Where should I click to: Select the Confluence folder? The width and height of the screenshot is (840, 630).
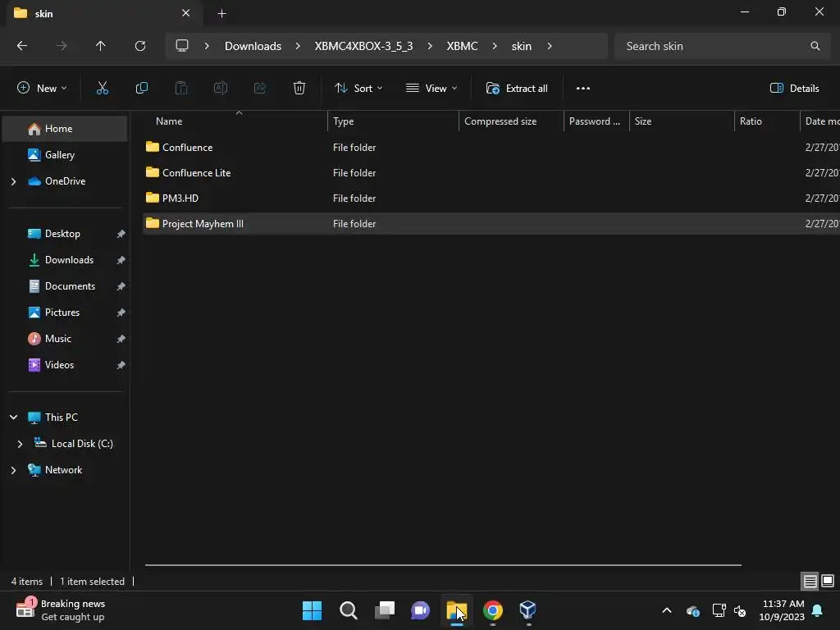pyautogui.click(x=188, y=148)
